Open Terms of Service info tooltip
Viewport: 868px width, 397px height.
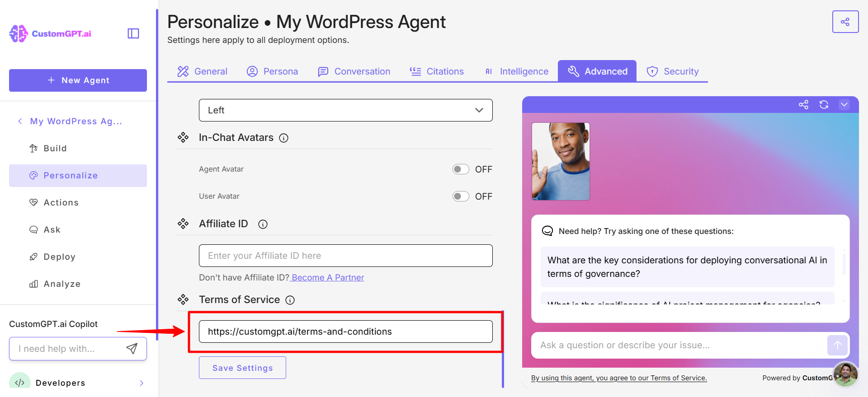(x=290, y=300)
